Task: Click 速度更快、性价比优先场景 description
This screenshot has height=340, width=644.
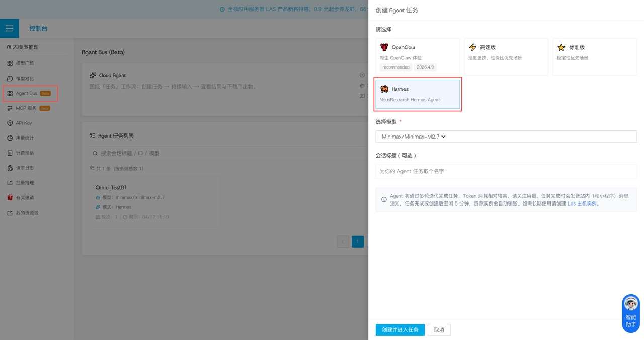Action: coord(495,58)
